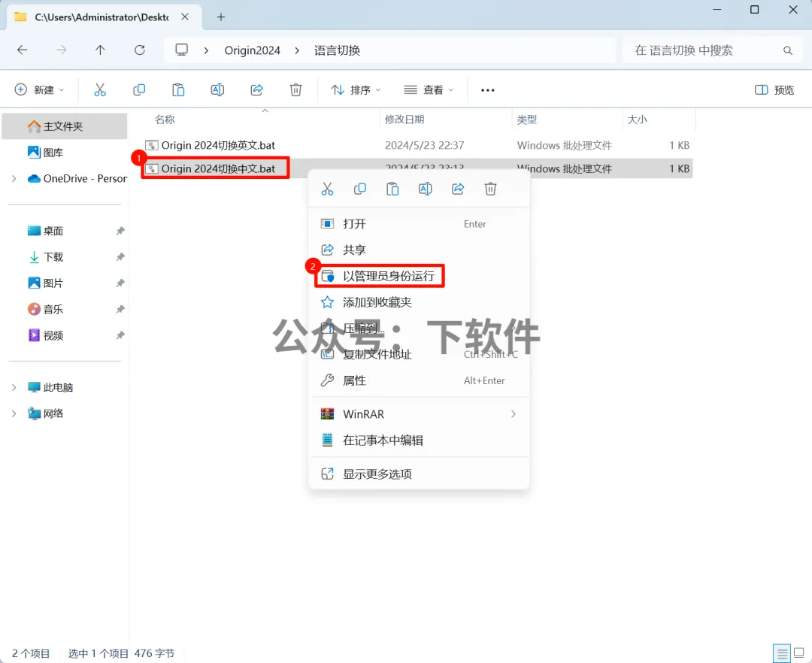This screenshot has height=663, width=812.
Task: Click the Cut icon in the toolbar
Action: (x=100, y=90)
